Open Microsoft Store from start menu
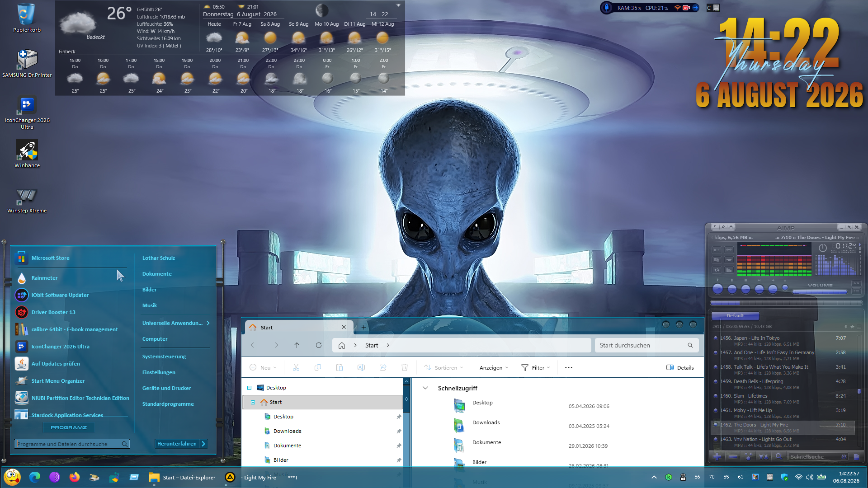Viewport: 868px width, 488px height. point(50,258)
